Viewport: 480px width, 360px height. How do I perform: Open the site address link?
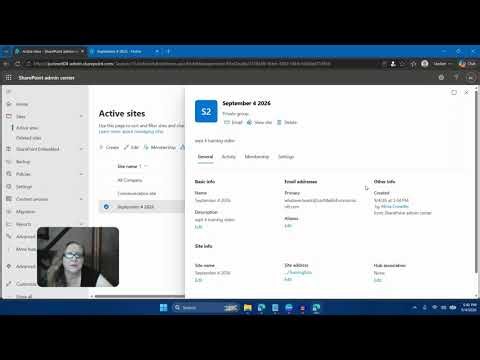pyautogui.click(x=298, y=272)
